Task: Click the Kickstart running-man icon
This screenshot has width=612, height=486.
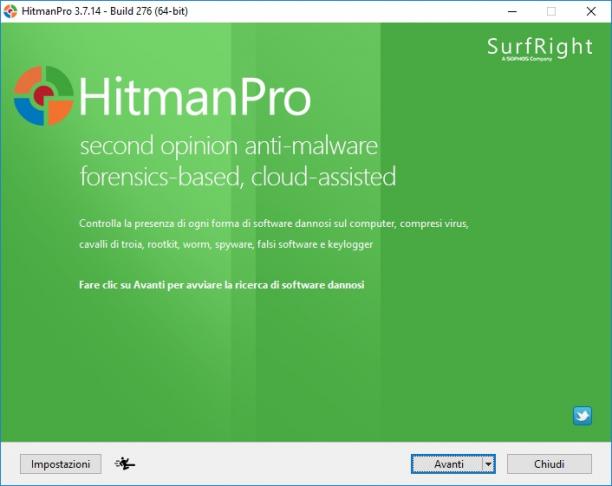Action: 125,463
